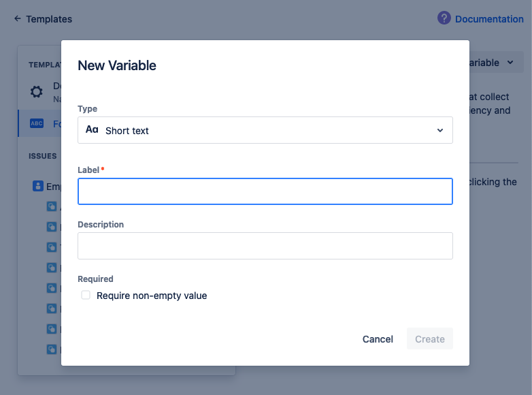Enable the Require non-empty value checkbox
Image resolution: width=532 pixels, height=395 pixels.
pyautogui.click(x=86, y=296)
